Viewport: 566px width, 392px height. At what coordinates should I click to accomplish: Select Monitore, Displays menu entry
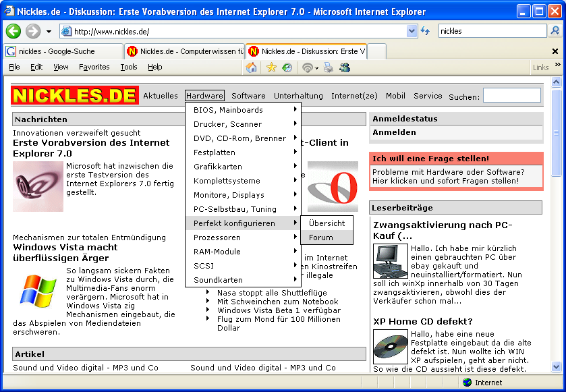[x=243, y=195]
